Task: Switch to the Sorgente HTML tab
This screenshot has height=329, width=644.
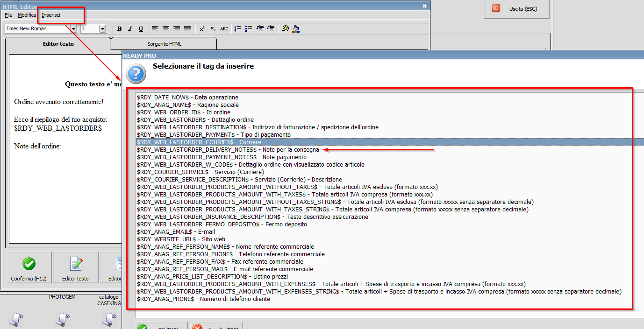Action: (164, 44)
